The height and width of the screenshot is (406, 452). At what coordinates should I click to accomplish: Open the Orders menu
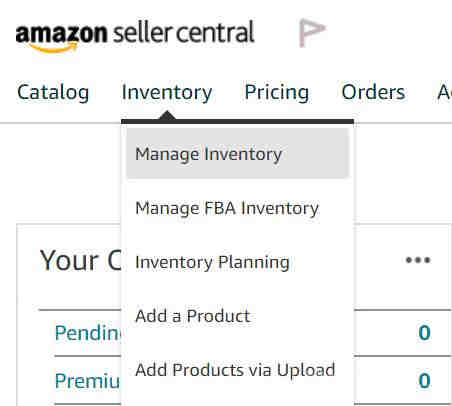(x=373, y=92)
